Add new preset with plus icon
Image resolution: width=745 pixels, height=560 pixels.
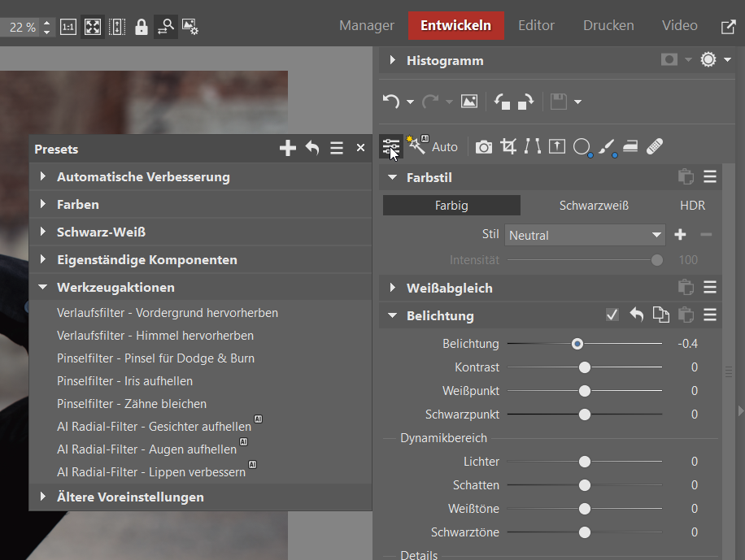(x=287, y=148)
